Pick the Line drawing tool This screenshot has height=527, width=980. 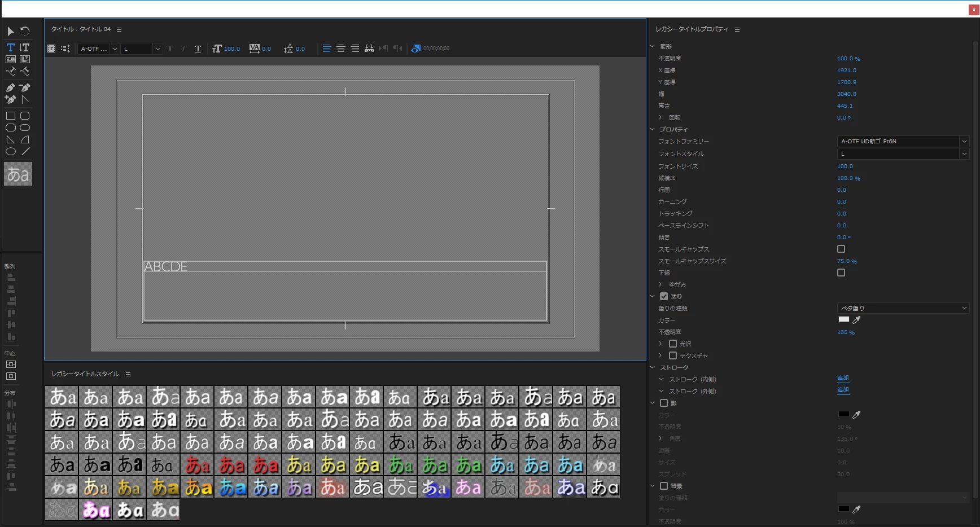[x=25, y=151]
